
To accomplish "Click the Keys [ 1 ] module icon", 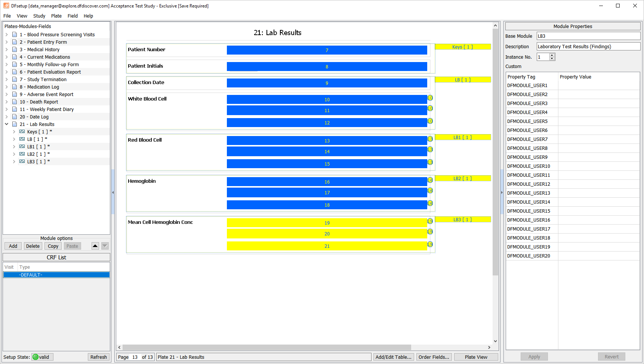I will pyautogui.click(x=22, y=132).
